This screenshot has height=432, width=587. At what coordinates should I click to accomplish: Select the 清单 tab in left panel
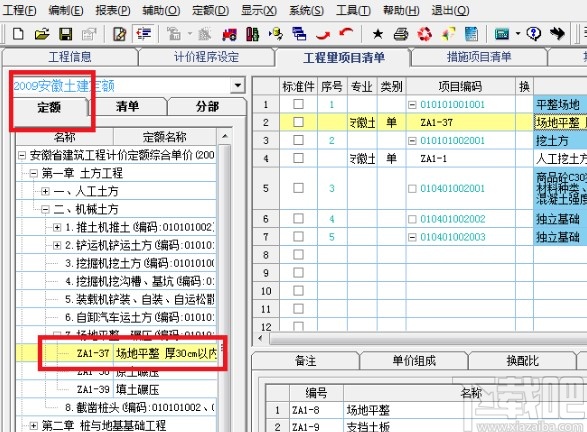(x=128, y=106)
